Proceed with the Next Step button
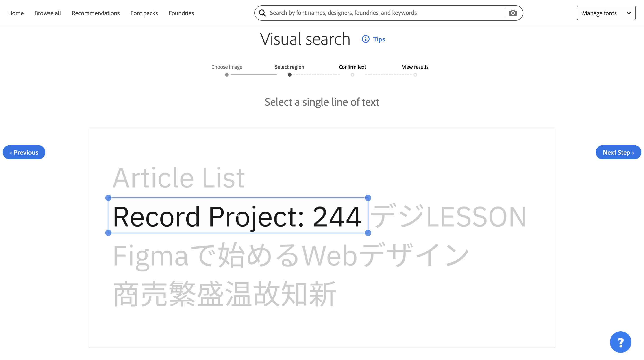 coord(618,152)
